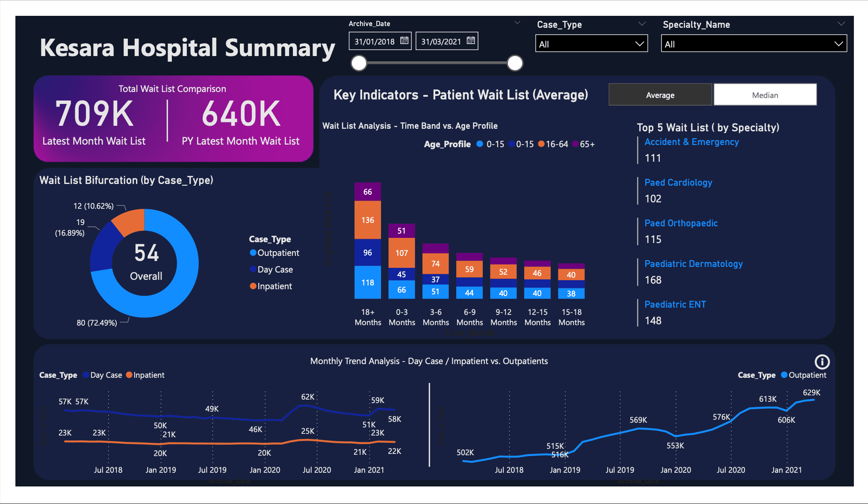
Task: Click the 65+ age profile legend dot
Action: coord(576,144)
